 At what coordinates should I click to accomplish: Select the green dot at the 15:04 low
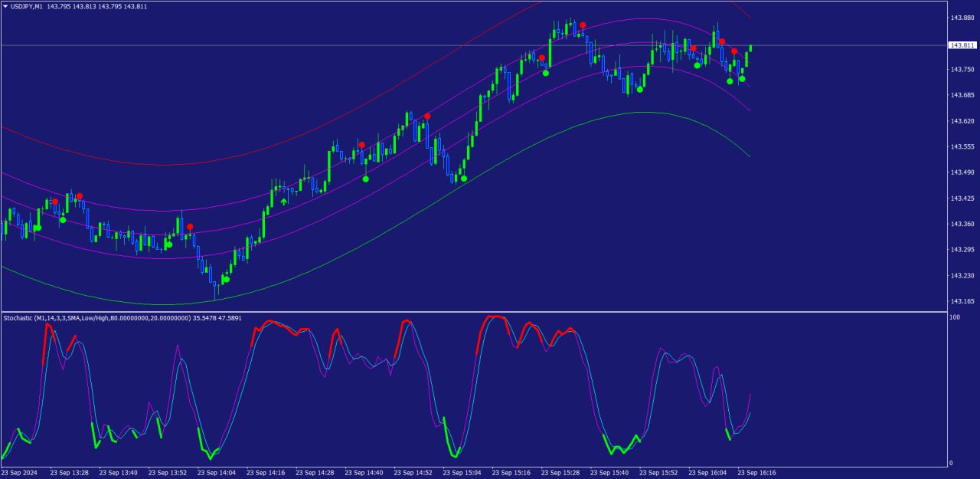tap(463, 179)
